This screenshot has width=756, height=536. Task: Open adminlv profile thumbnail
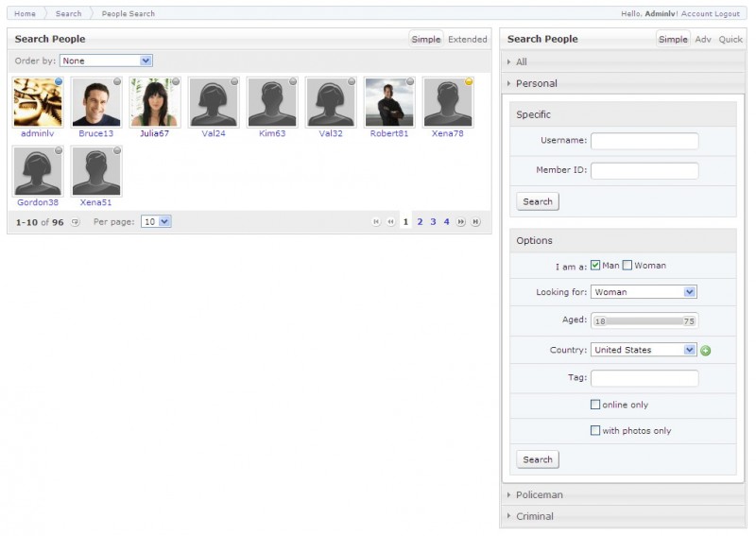38,102
